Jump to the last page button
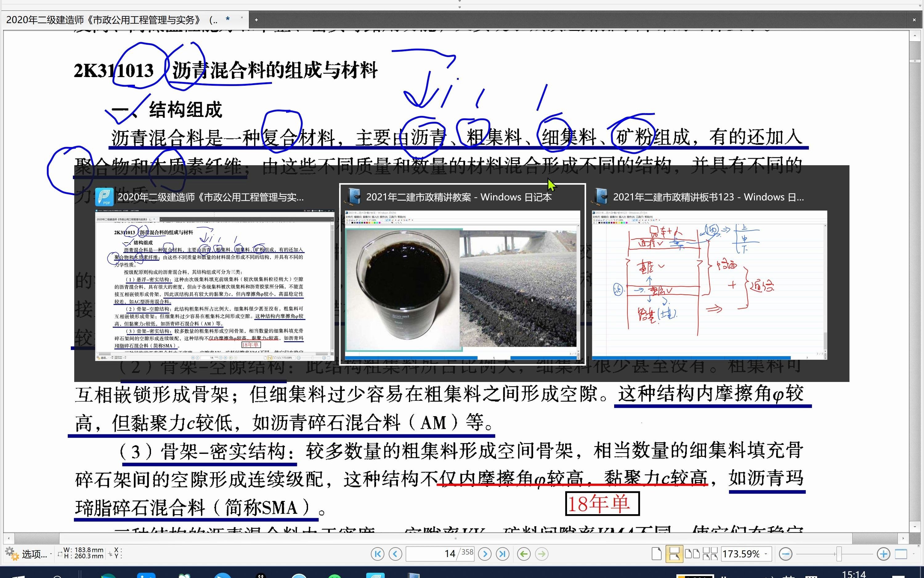The width and height of the screenshot is (924, 578). [502, 554]
